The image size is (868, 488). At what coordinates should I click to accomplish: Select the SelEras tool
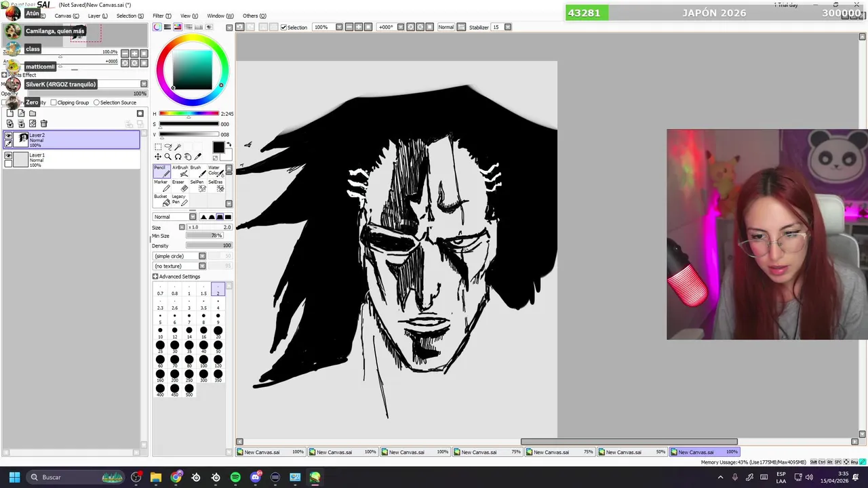click(215, 186)
